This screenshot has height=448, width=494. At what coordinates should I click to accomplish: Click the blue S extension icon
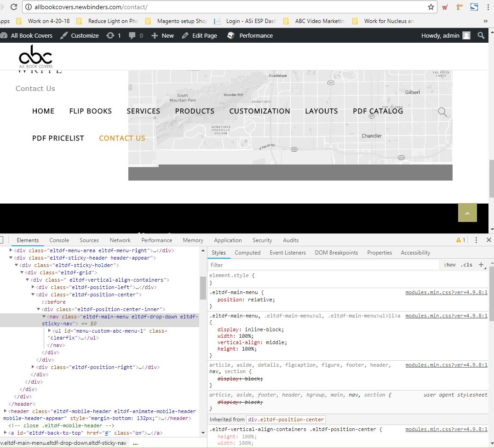pyautogui.click(x=474, y=7)
